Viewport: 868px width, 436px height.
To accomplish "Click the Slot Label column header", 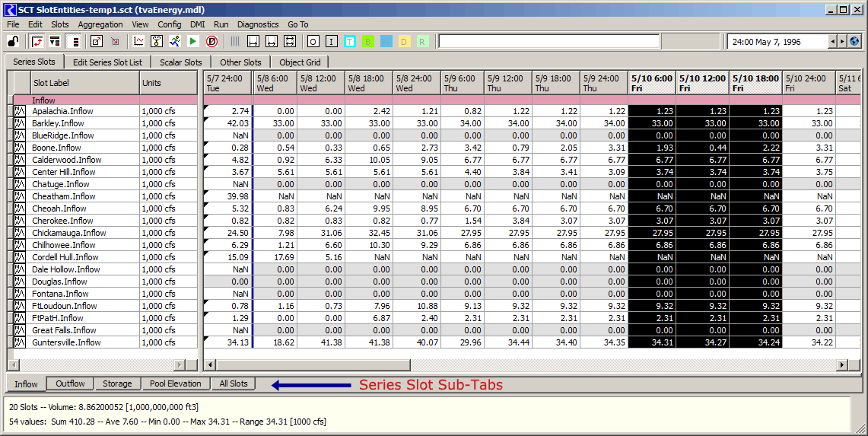I will click(84, 82).
